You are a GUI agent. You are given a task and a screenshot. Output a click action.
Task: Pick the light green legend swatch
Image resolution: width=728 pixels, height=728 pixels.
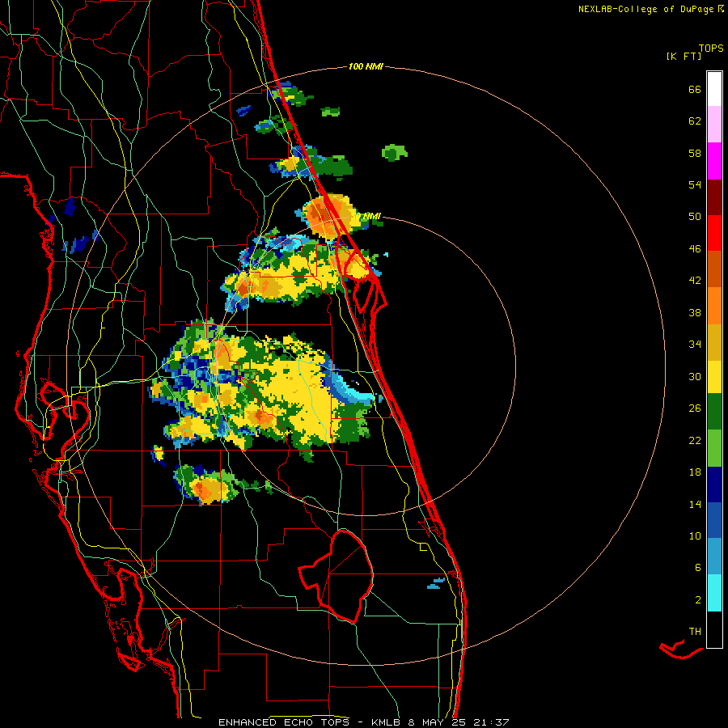pos(714,448)
